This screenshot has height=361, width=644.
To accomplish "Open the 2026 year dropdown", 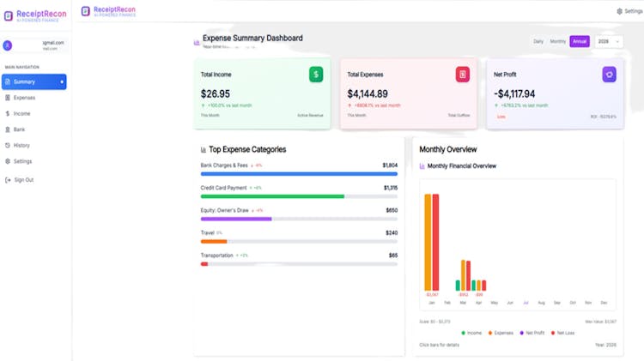I will pos(608,41).
